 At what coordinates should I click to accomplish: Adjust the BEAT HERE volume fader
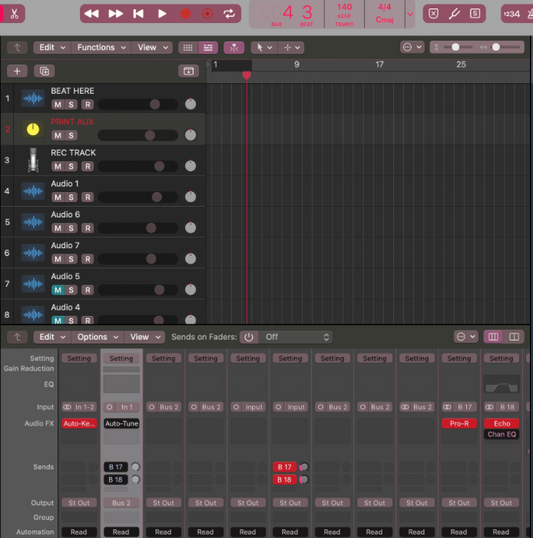pos(155,104)
